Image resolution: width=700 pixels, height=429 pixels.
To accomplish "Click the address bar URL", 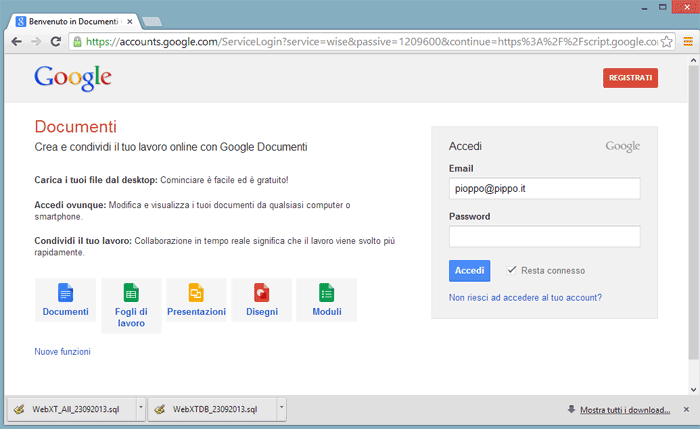I will (x=371, y=42).
